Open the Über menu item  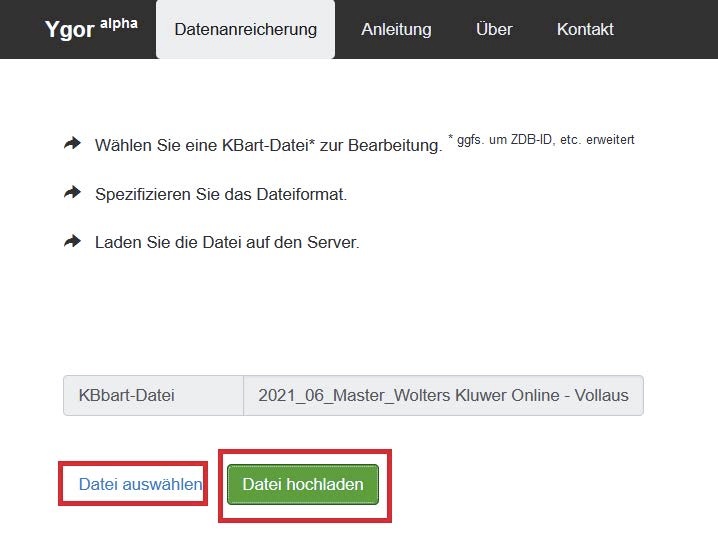pos(494,29)
